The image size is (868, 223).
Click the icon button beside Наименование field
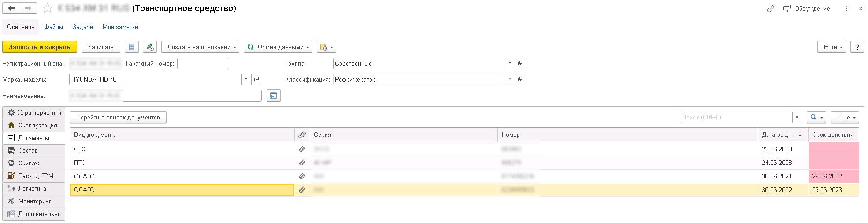click(273, 96)
